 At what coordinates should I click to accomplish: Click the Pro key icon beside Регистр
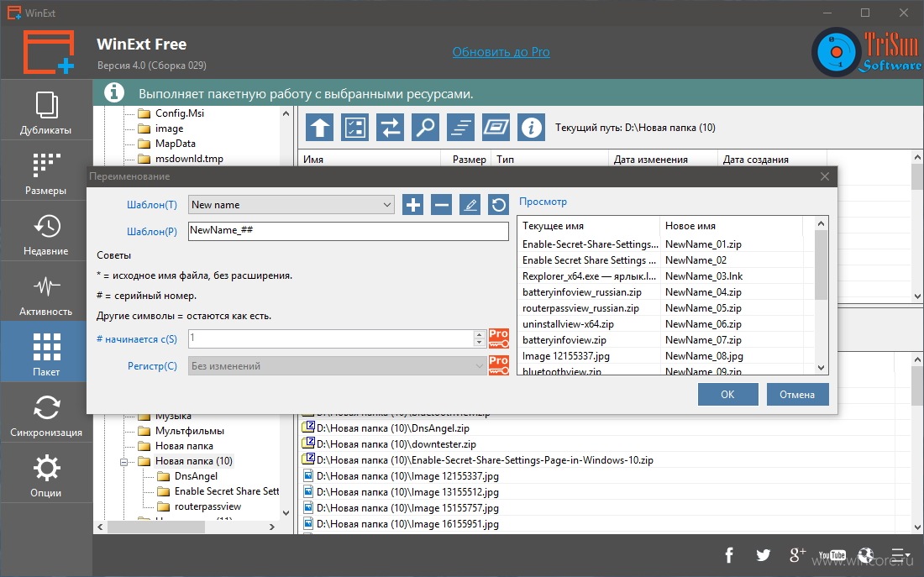[x=498, y=365]
